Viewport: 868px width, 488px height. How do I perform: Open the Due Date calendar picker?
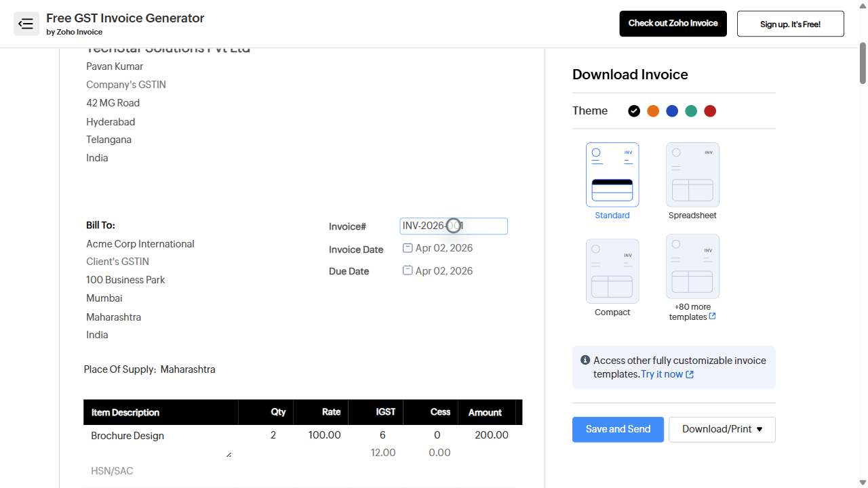point(408,270)
